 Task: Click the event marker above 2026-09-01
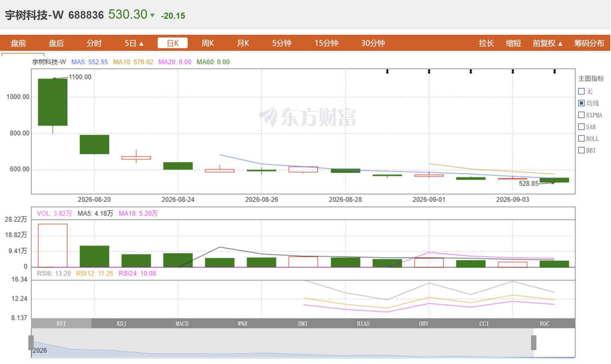429,71
